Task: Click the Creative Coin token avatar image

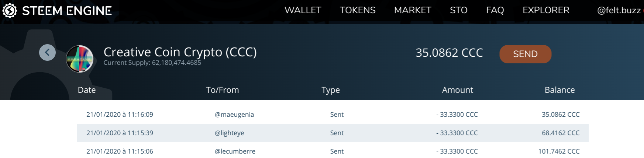Action: [80, 59]
